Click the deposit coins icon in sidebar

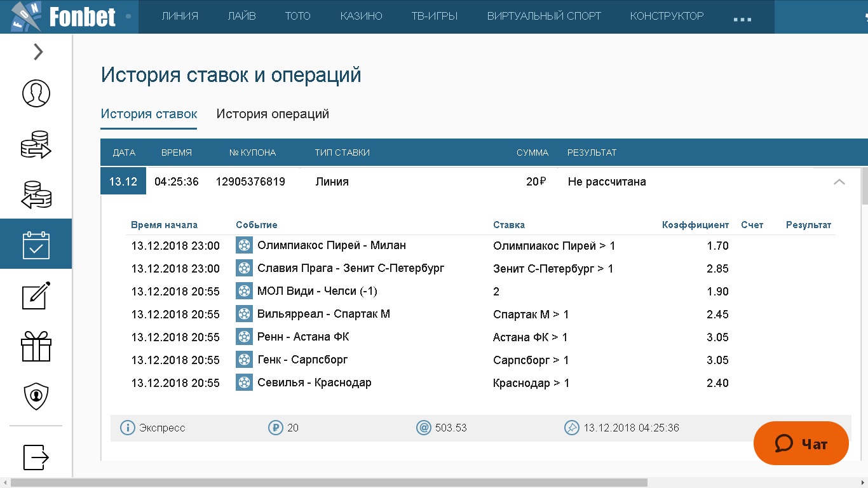pos(36,144)
